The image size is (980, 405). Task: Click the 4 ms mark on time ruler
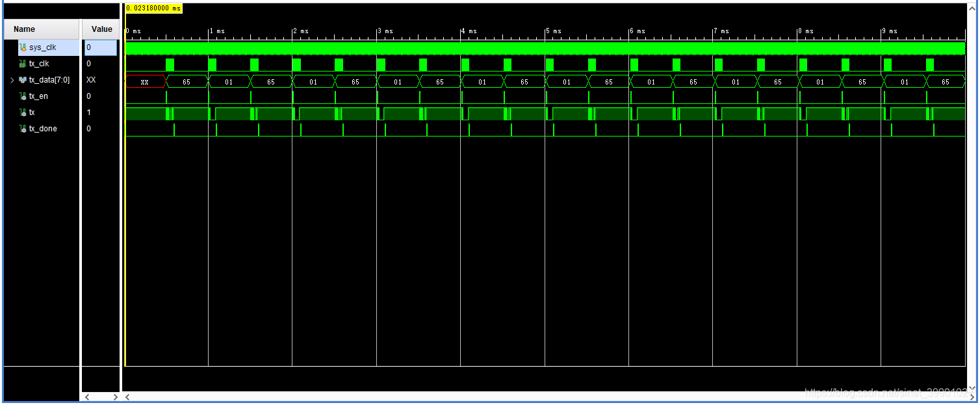point(469,31)
